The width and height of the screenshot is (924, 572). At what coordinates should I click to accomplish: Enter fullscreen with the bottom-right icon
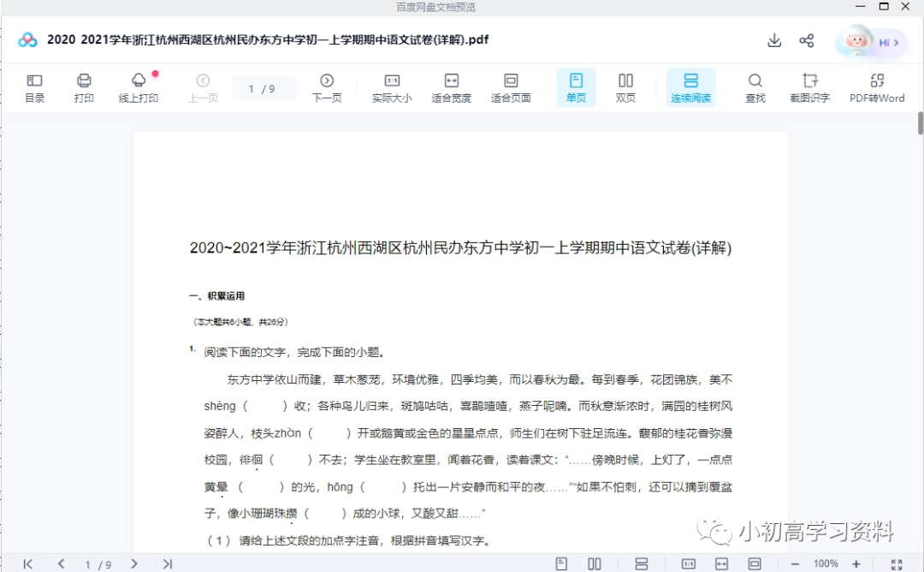(897, 564)
